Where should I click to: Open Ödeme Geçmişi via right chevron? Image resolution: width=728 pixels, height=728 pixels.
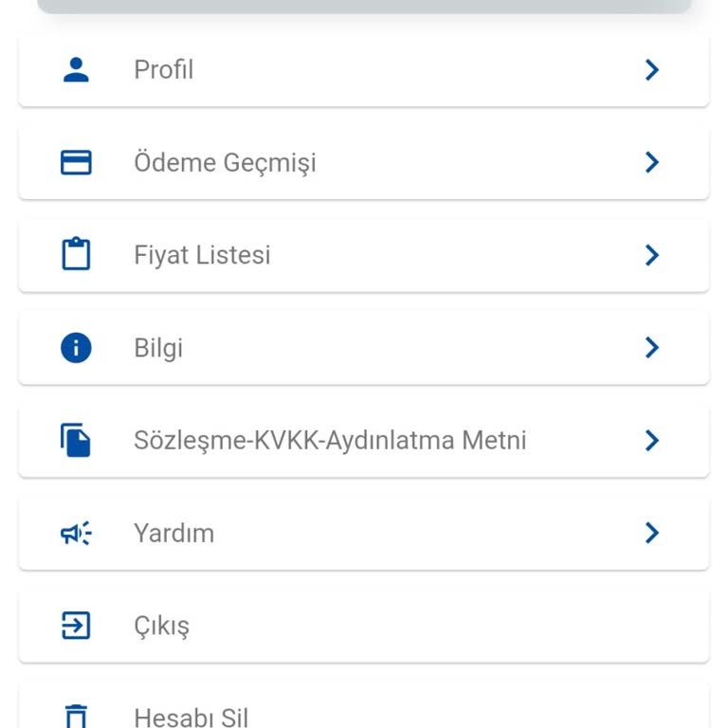coord(652,163)
